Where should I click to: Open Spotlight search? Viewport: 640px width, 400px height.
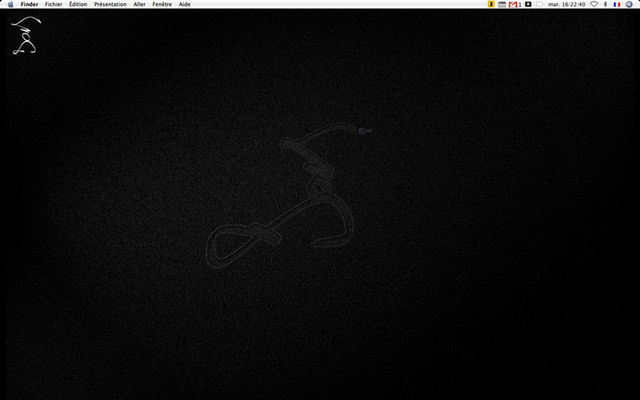629,4
